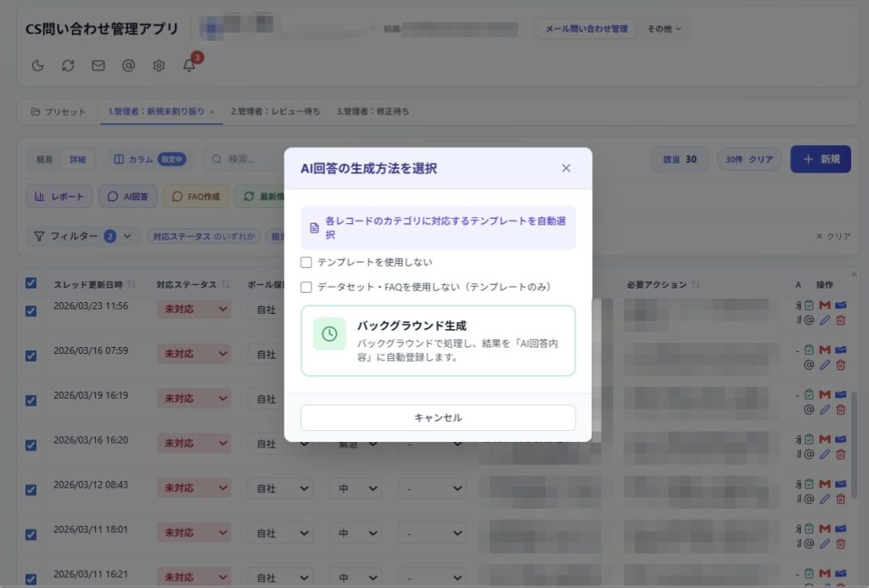This screenshot has width=869, height=588.
Task: Click the ＋新規 button
Action: [x=821, y=159]
